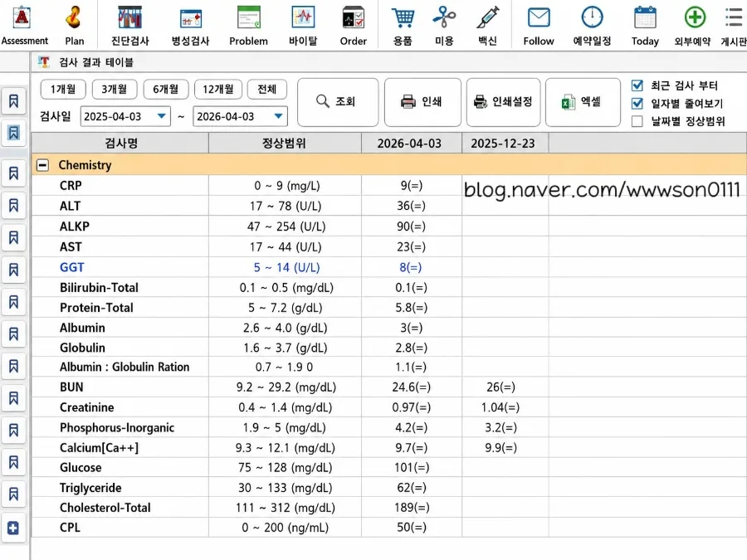Click BUN value 26(=) from 2025-12-23
747x560 pixels.
click(500, 387)
